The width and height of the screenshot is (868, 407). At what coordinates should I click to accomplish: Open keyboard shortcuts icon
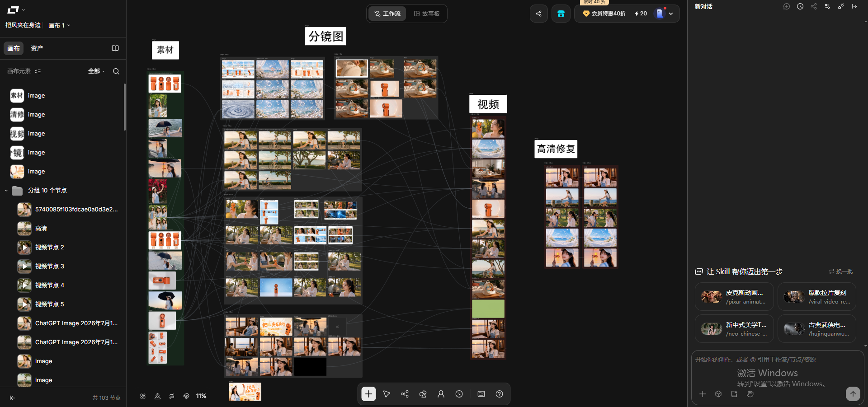481,394
